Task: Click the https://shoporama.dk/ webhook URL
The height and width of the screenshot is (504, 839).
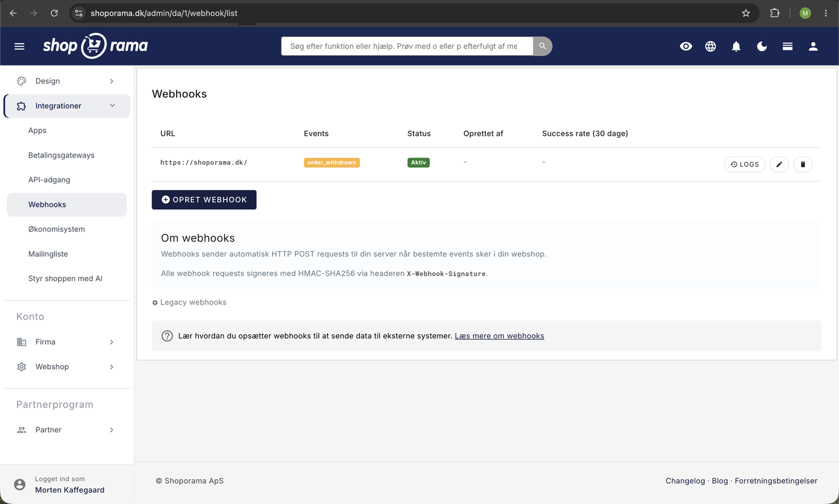Action: coord(204,162)
